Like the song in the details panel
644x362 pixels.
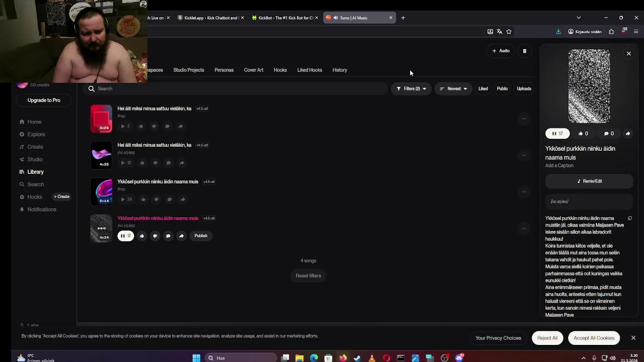pyautogui.click(x=583, y=134)
